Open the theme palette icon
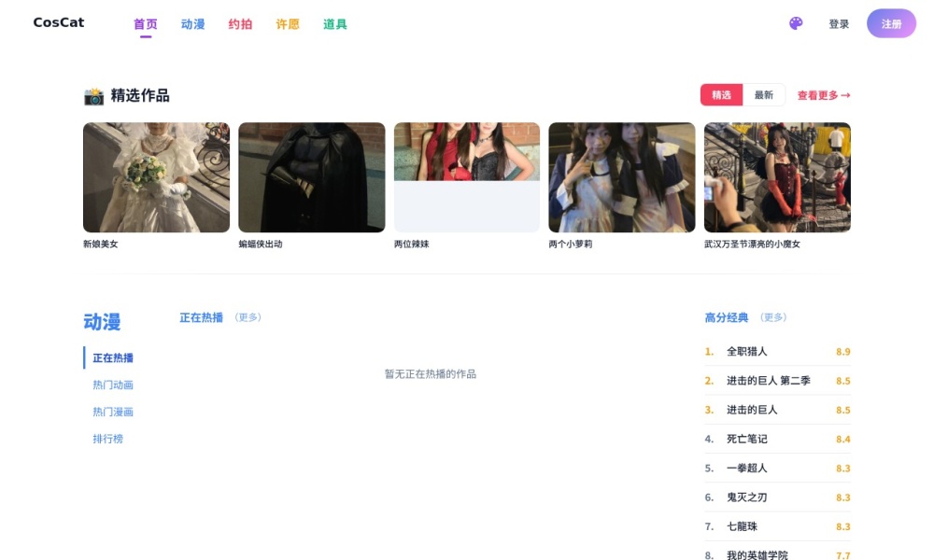This screenshot has width=934, height=560. [796, 23]
